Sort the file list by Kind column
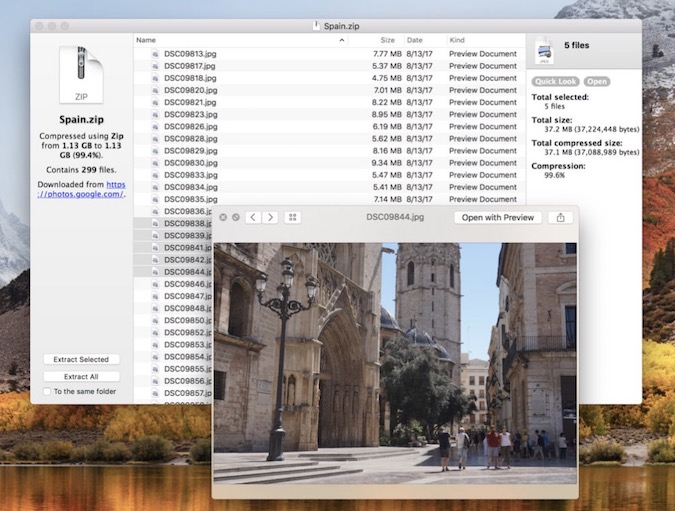The width and height of the screenshot is (675, 511). [460, 40]
